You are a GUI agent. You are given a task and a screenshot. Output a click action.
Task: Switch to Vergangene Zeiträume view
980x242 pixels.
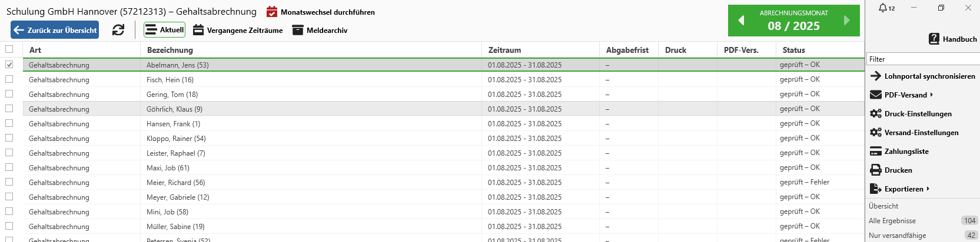pyautogui.click(x=238, y=30)
